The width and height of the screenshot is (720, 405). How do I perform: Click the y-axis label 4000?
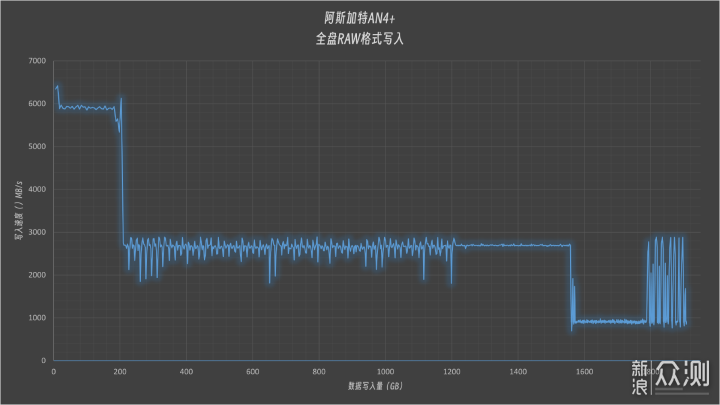(x=37, y=189)
